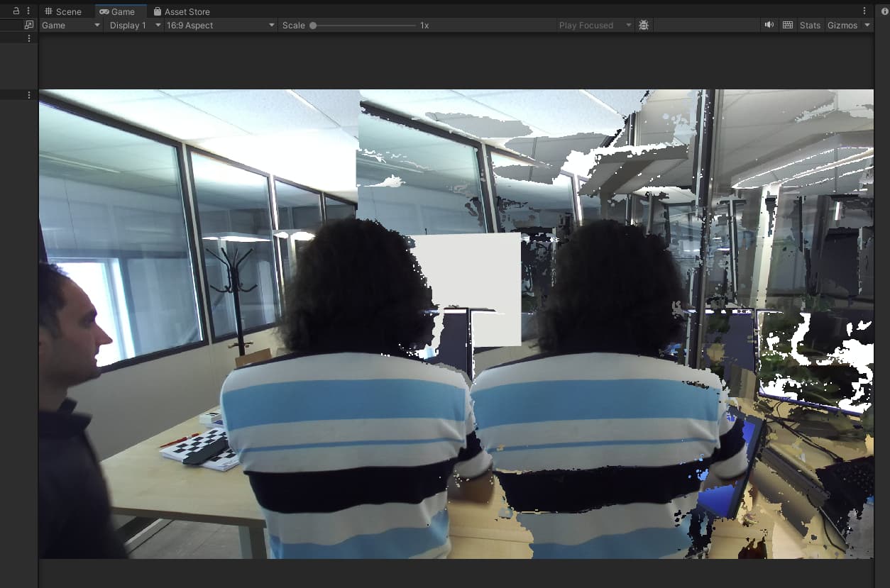This screenshot has height=588, width=890.
Task: Expand the Gizmos dropdown arrow
Action: 867,25
